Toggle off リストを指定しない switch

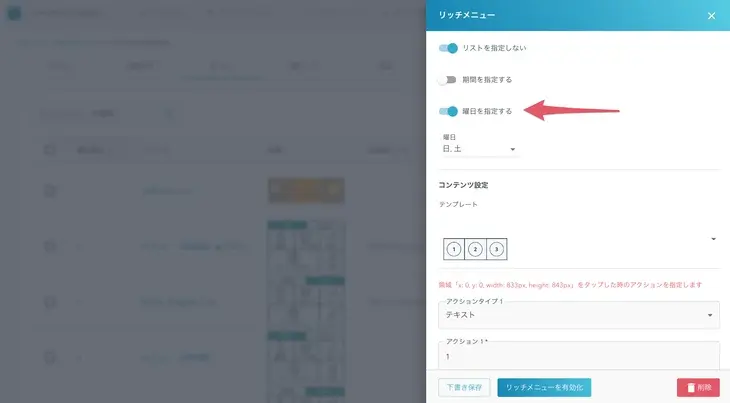pyautogui.click(x=448, y=48)
